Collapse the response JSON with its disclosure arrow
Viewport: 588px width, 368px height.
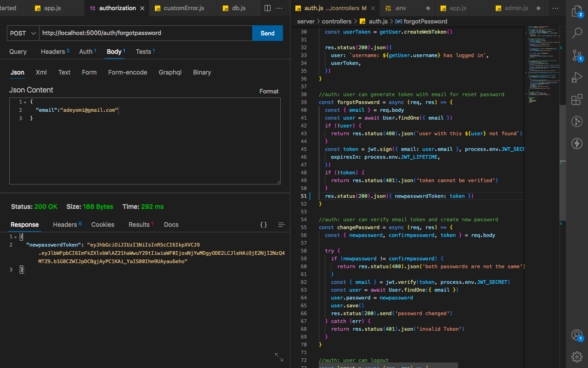pyautogui.click(x=15, y=236)
